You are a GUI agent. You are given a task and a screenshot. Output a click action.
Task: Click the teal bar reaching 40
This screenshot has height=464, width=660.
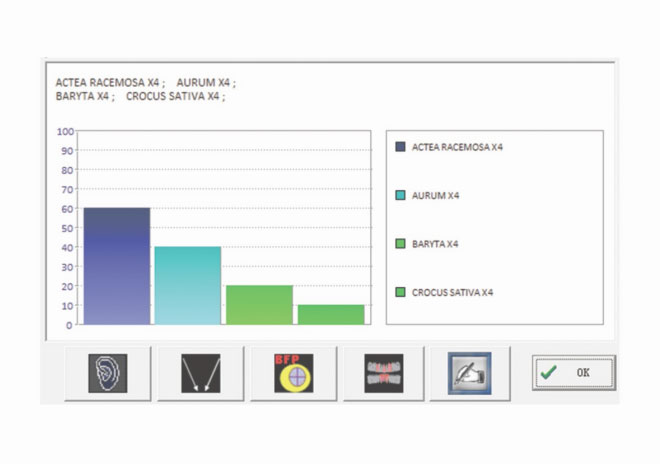point(187,285)
